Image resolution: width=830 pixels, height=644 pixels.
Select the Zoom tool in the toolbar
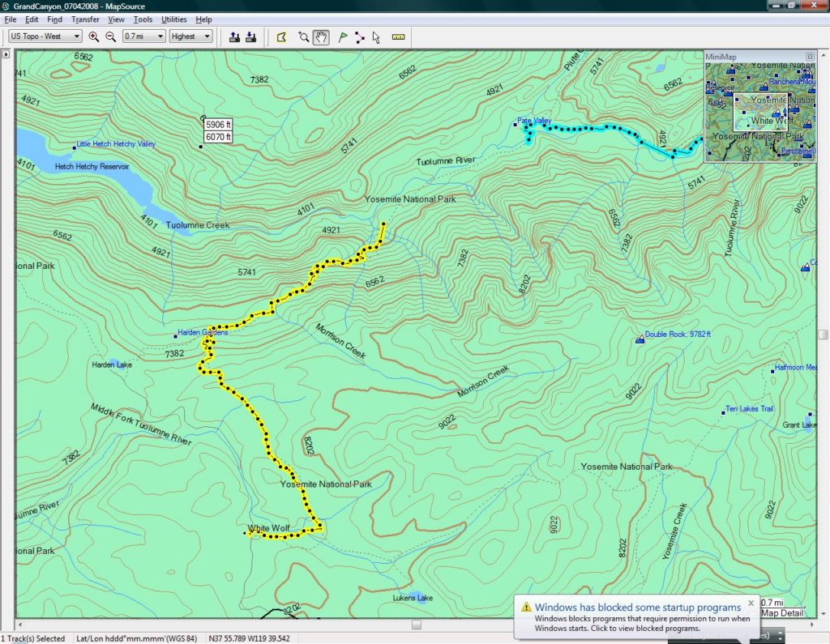tap(303, 36)
